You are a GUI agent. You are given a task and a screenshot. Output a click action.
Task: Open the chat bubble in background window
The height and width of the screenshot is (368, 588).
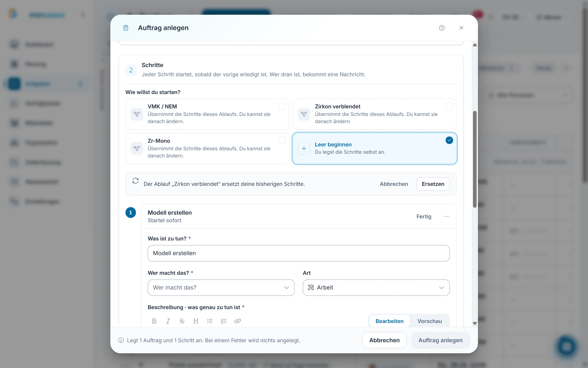[x=566, y=347]
